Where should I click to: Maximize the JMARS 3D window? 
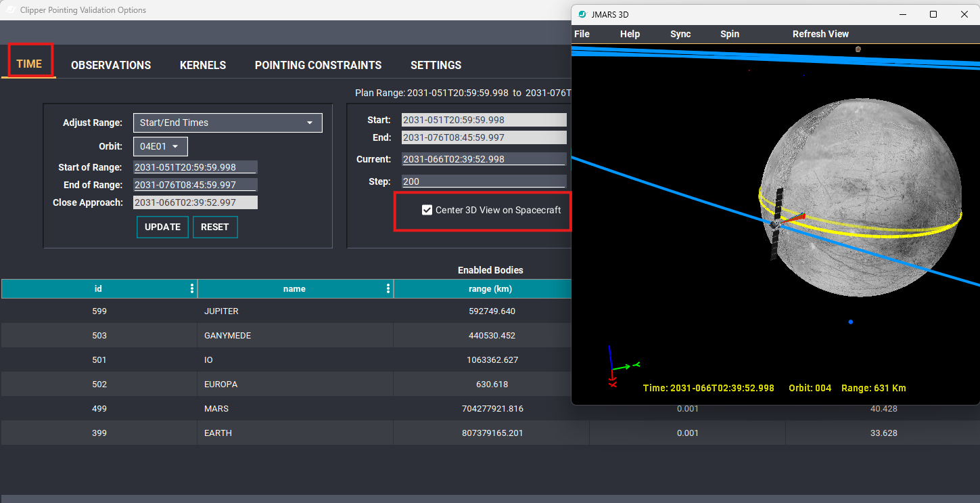pos(933,14)
